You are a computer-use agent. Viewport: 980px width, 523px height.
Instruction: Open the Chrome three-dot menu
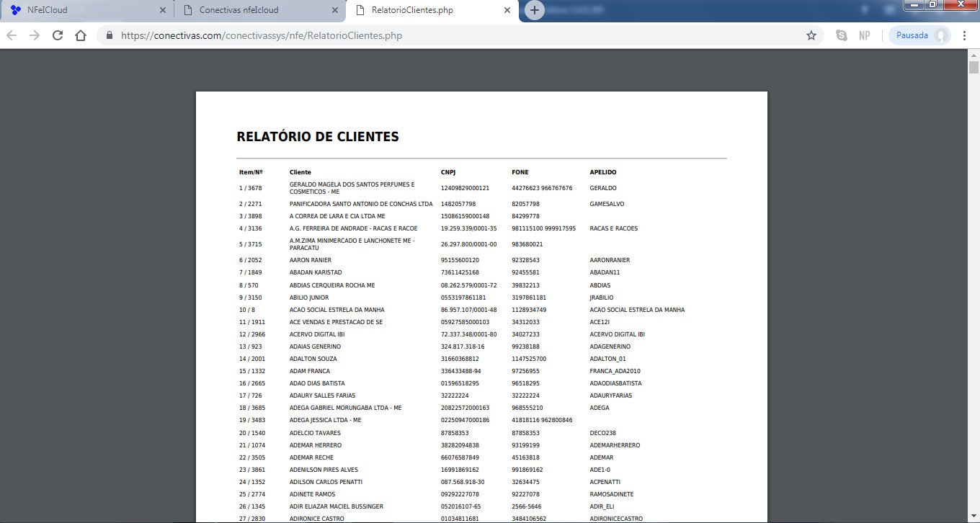pos(964,35)
